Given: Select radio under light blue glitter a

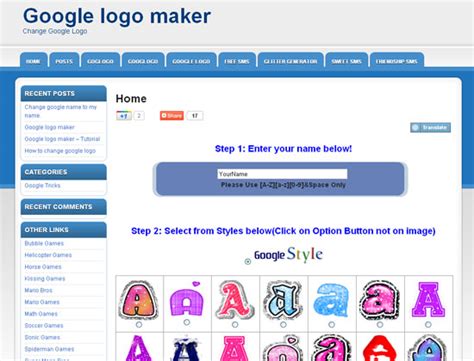Looking at the screenshot, I should click(332, 324).
